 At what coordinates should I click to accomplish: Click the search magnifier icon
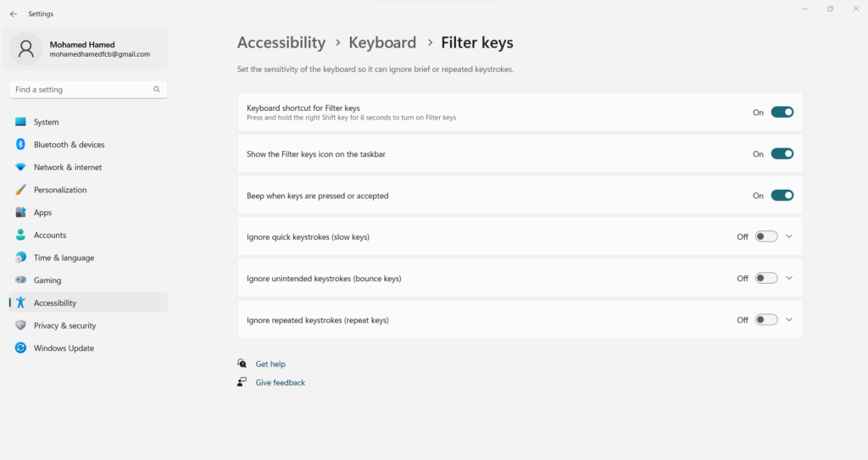(x=157, y=89)
